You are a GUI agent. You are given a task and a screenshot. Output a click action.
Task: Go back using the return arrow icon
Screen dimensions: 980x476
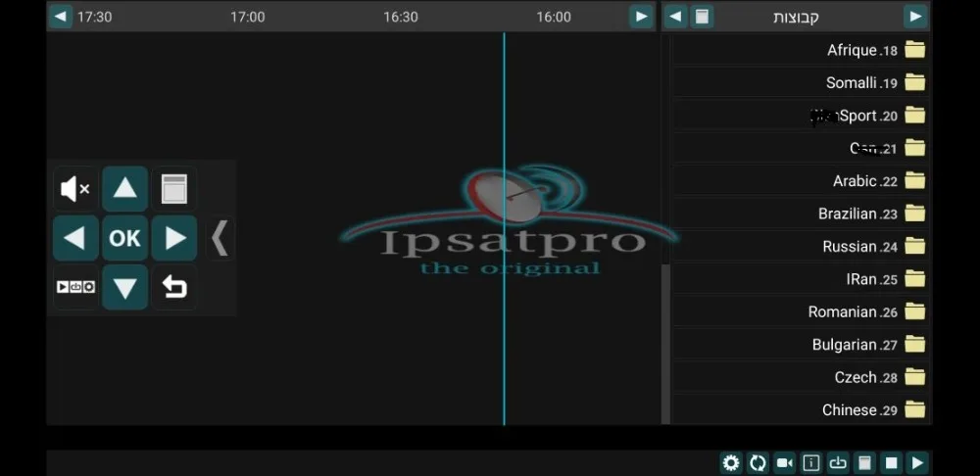pyautogui.click(x=174, y=287)
